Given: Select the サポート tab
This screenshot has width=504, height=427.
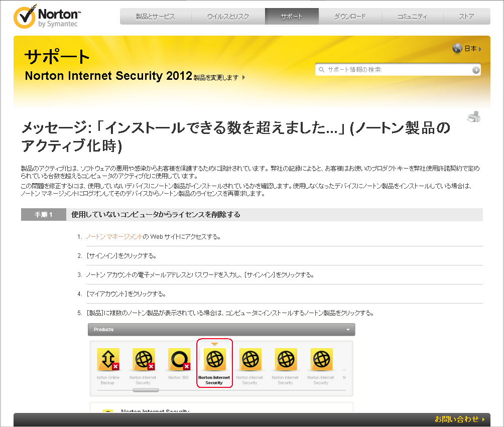Looking at the screenshot, I should (x=292, y=17).
